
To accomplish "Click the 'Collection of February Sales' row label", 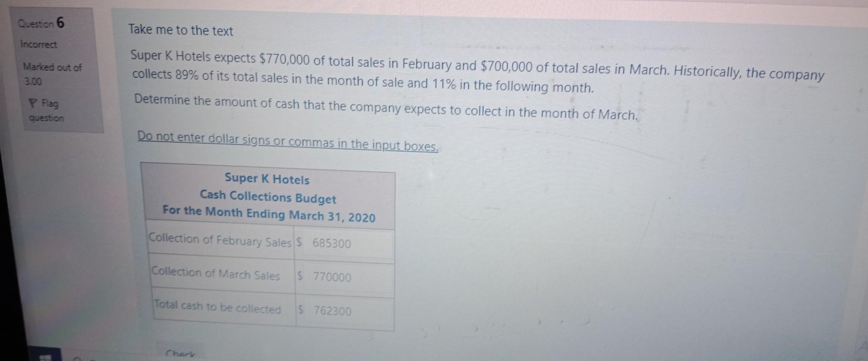I will coord(220,240).
